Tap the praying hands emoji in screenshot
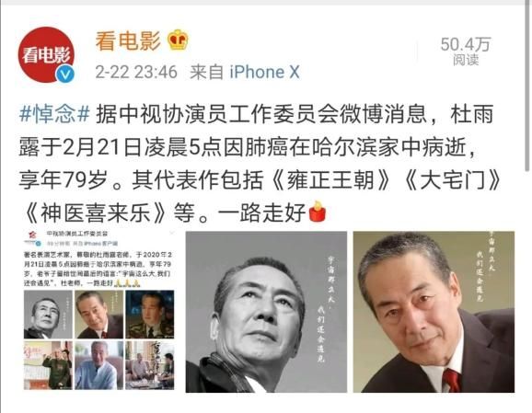532x413 pixels. (127, 283)
